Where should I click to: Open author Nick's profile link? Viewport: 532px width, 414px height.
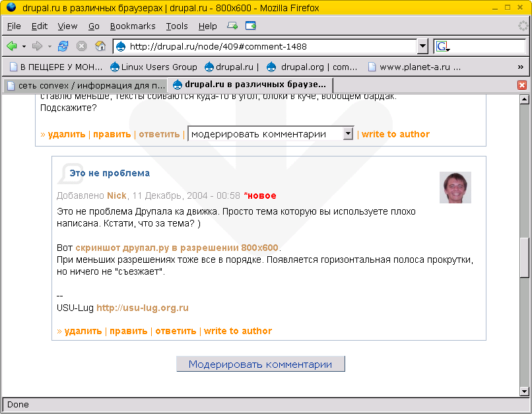coord(117,196)
